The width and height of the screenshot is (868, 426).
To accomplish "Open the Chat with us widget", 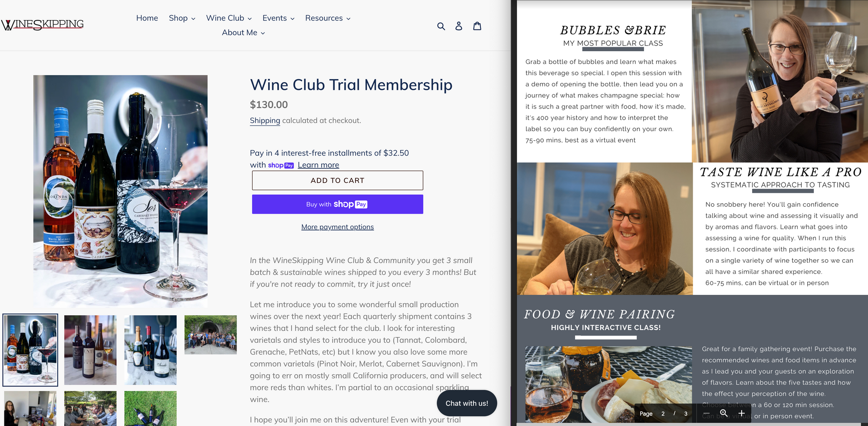I will [x=467, y=403].
